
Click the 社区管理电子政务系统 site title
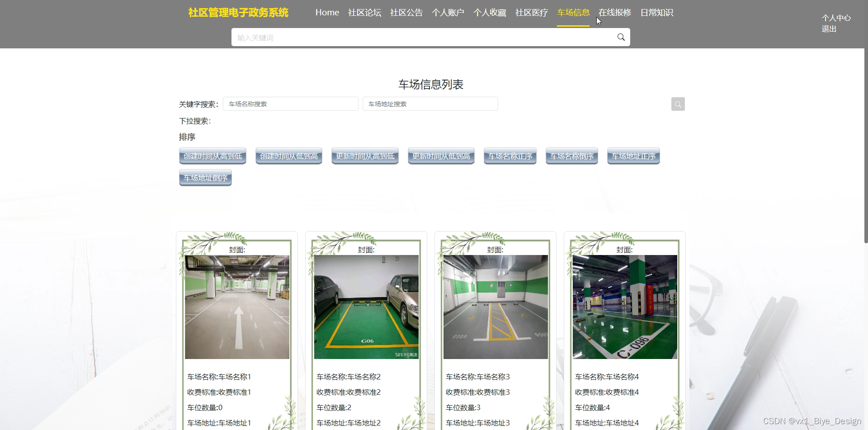(x=238, y=13)
